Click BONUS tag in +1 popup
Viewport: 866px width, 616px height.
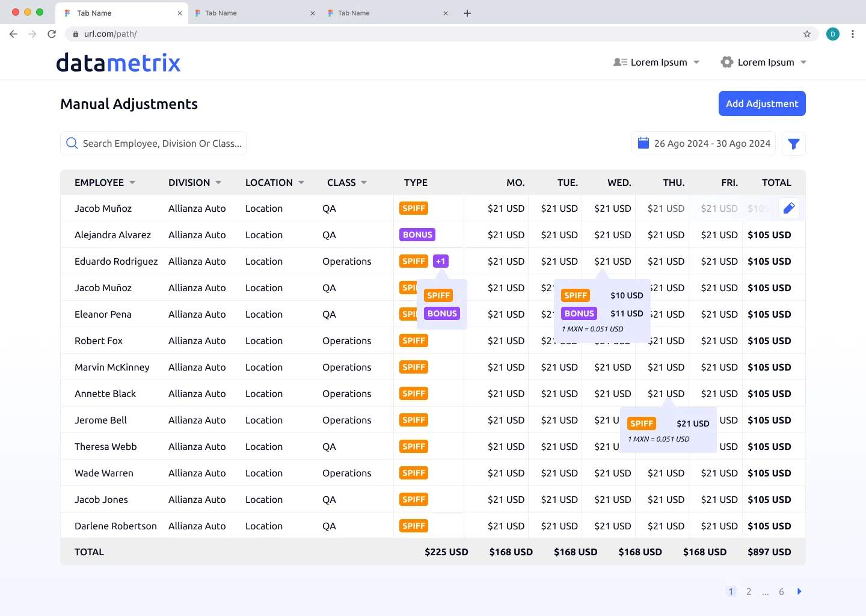point(442,313)
